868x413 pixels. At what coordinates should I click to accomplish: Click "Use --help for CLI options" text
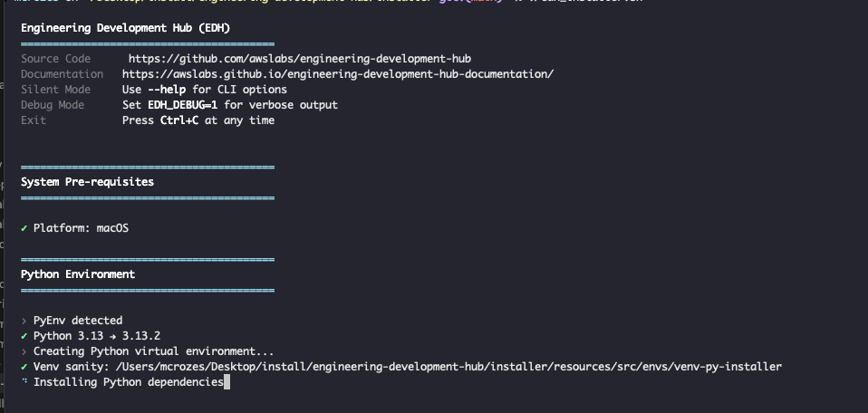tap(204, 90)
